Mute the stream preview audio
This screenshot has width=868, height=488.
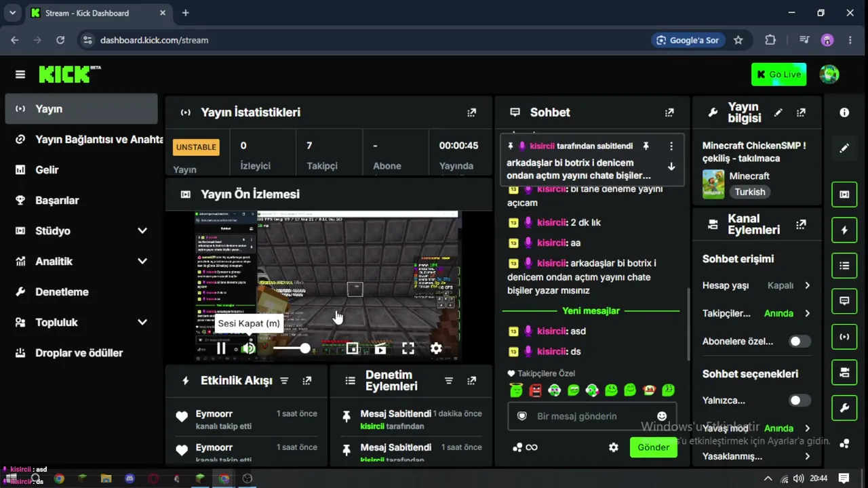coord(249,348)
